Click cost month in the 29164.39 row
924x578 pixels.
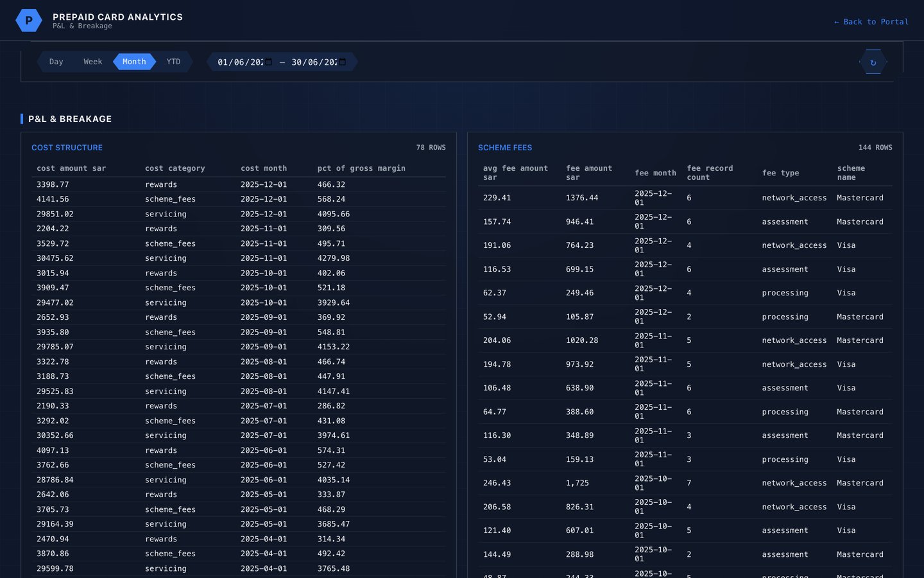click(x=264, y=524)
